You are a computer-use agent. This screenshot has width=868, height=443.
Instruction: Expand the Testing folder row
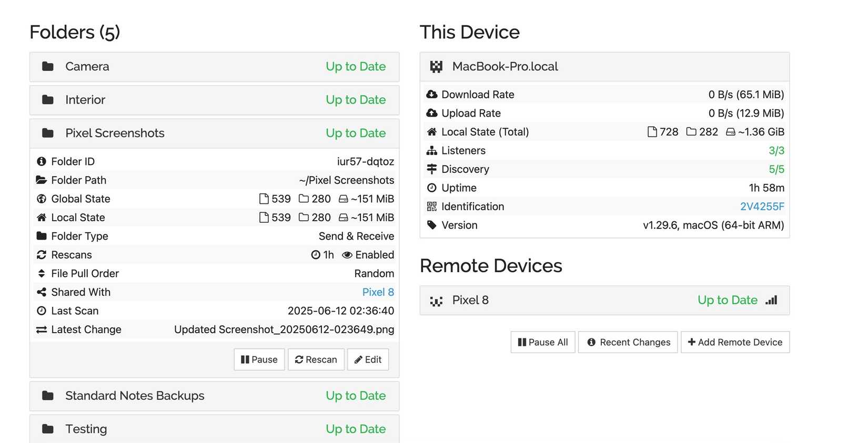(214, 429)
